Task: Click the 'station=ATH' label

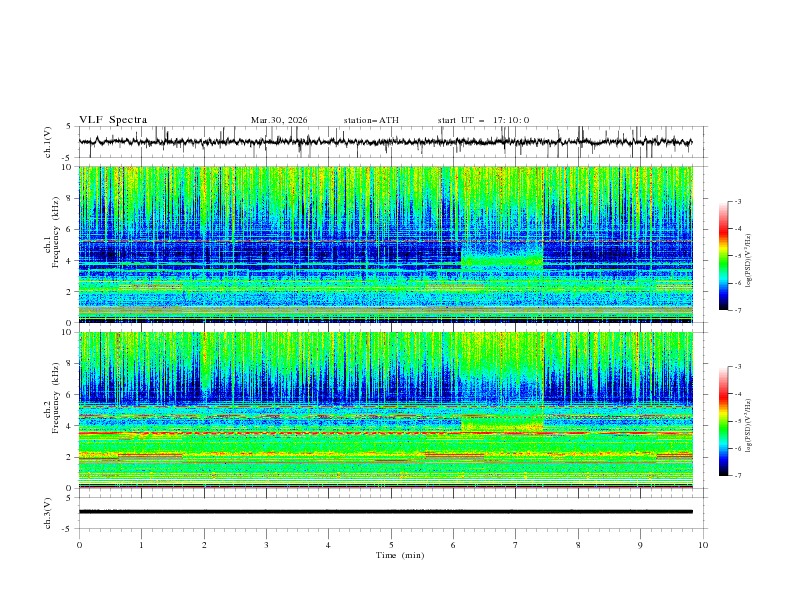Action: [x=371, y=120]
